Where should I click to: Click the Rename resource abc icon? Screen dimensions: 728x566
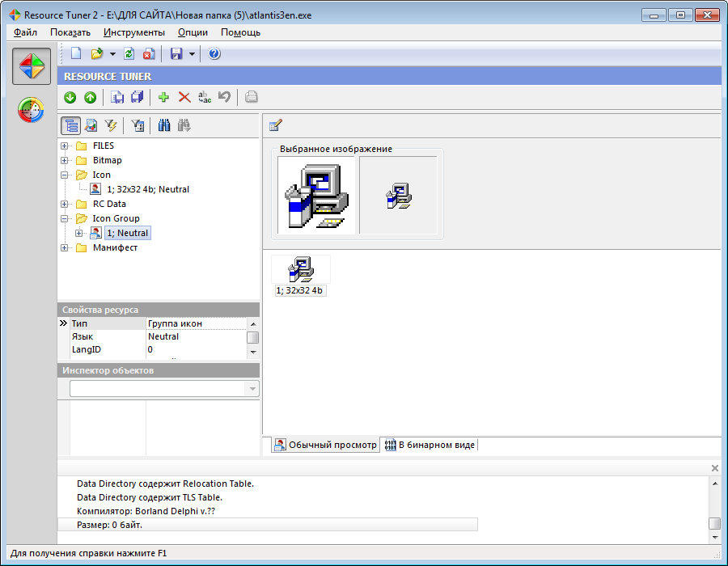[205, 97]
